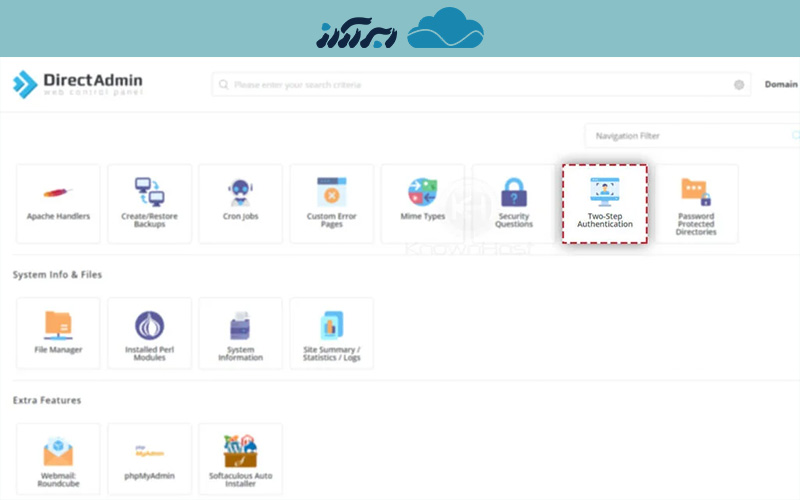Click the DirectAdmin logo
The image size is (800, 500).
pyautogui.click(x=78, y=84)
